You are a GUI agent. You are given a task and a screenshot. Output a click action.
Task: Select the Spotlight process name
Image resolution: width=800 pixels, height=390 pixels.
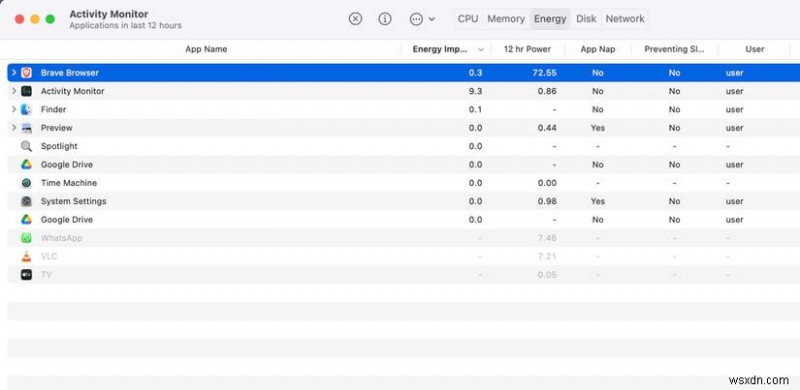(59, 146)
